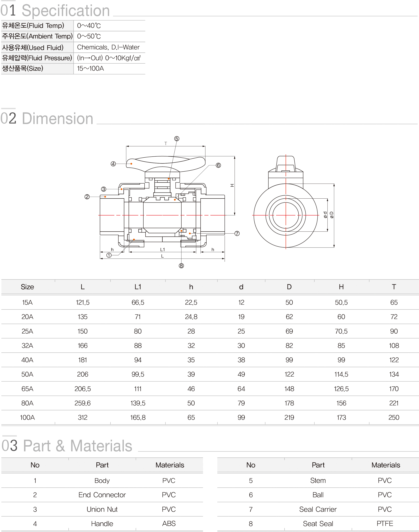Click the 'End Connector' part name
Viewport: 419px width, 532px height.
[102, 495]
